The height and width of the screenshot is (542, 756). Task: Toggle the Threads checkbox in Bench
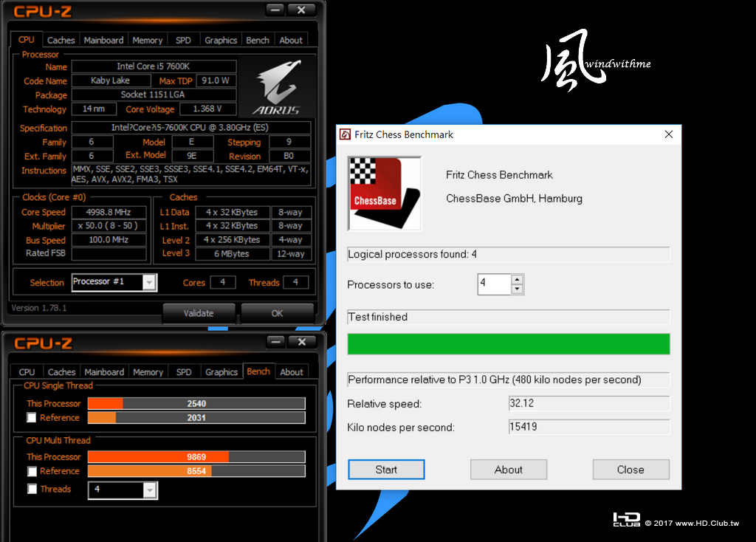[x=32, y=489]
